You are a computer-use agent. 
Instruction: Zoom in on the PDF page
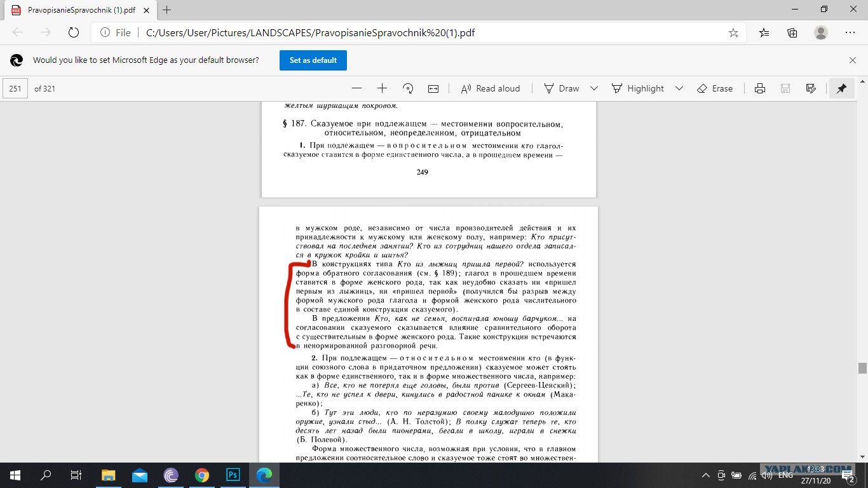382,88
